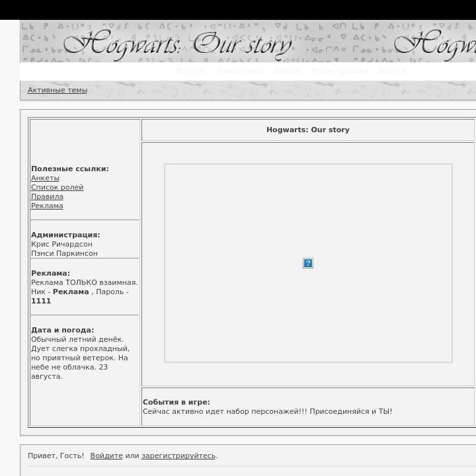Click the password value 1111

tap(41, 301)
